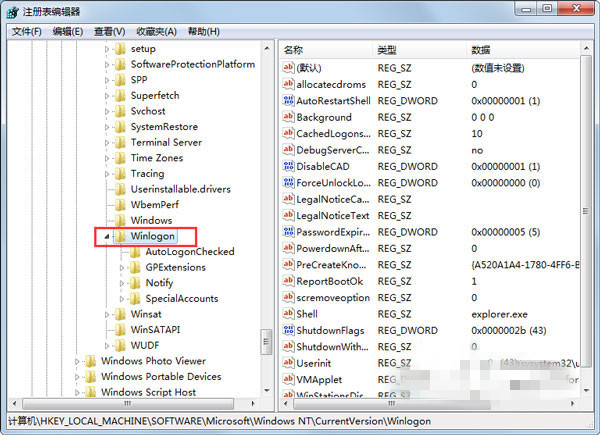
Task: Click the tree pane horizontal scrollbar thumb
Action: pyautogui.click(x=128, y=404)
